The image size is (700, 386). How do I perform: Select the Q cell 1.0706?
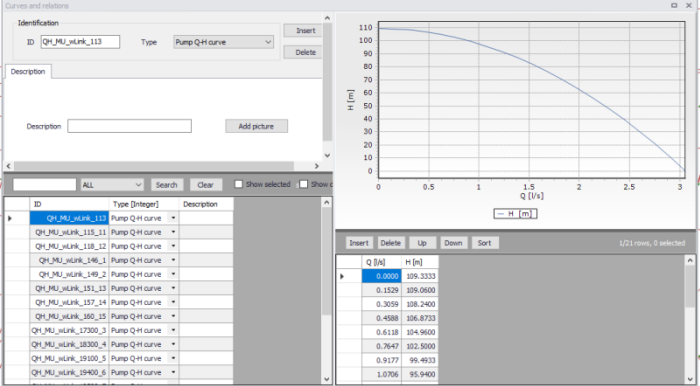click(x=381, y=374)
